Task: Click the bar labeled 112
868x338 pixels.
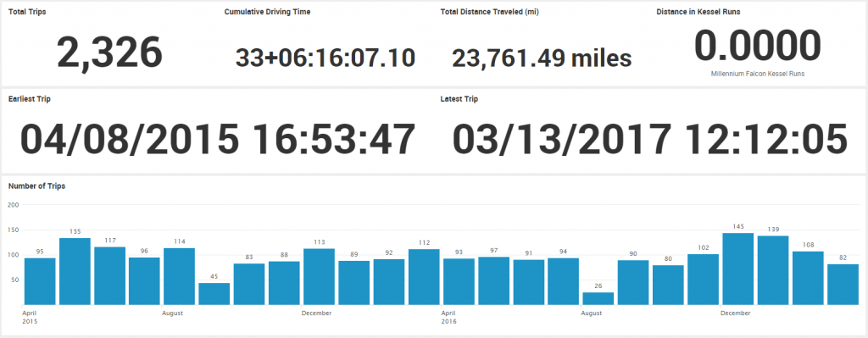Action: (424, 277)
